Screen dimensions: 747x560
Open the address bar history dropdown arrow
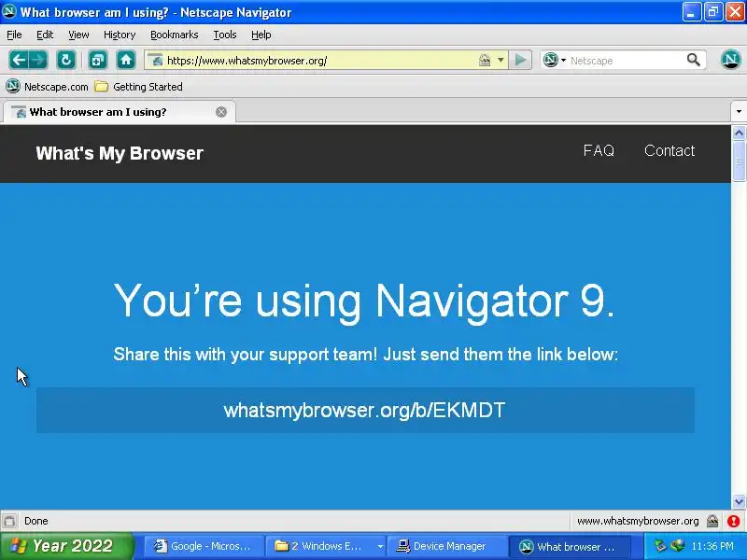[x=500, y=60]
